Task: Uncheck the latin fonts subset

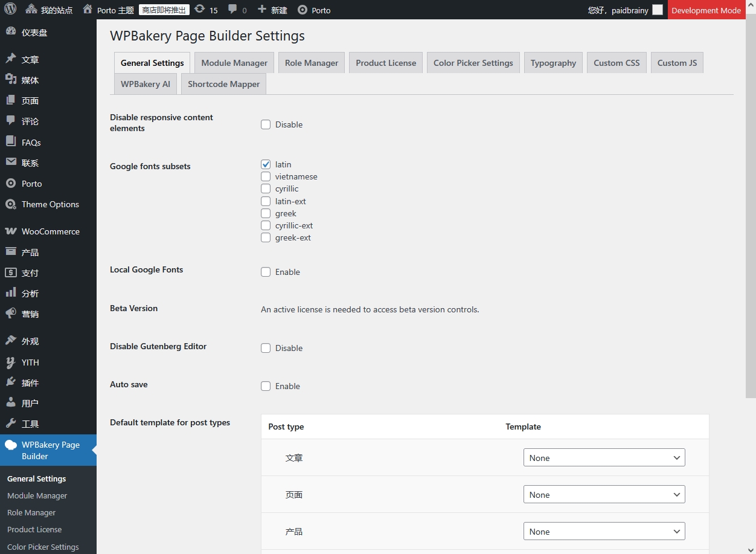Action: [x=266, y=164]
